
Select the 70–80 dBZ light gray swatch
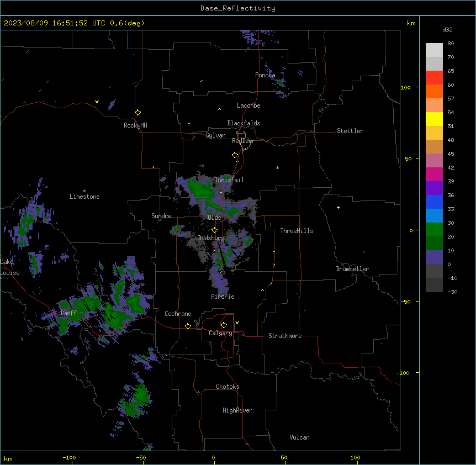(x=434, y=50)
